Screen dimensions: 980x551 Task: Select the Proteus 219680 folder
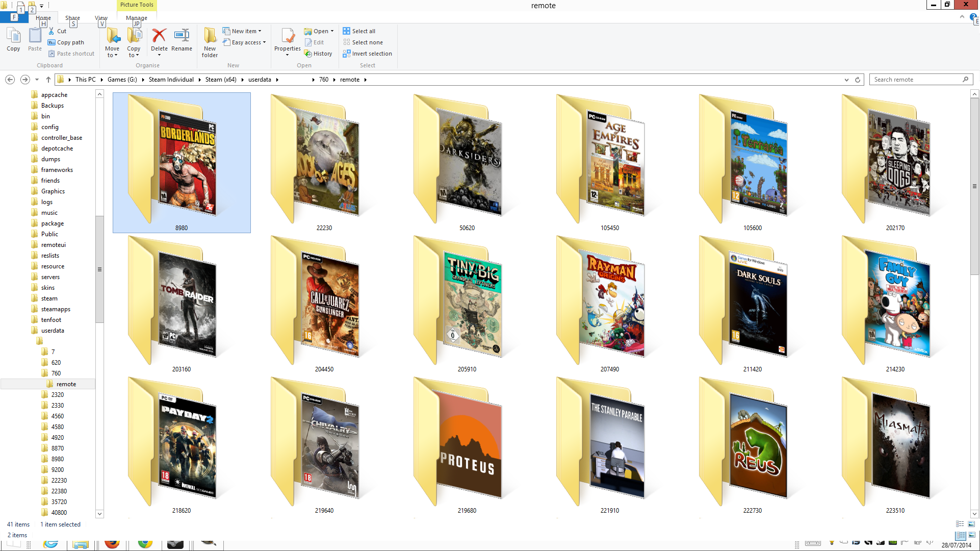click(467, 445)
